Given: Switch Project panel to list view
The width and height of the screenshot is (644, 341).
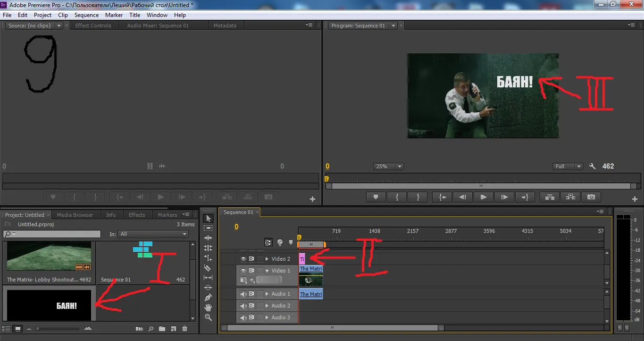Looking at the screenshot, I should (x=7, y=328).
